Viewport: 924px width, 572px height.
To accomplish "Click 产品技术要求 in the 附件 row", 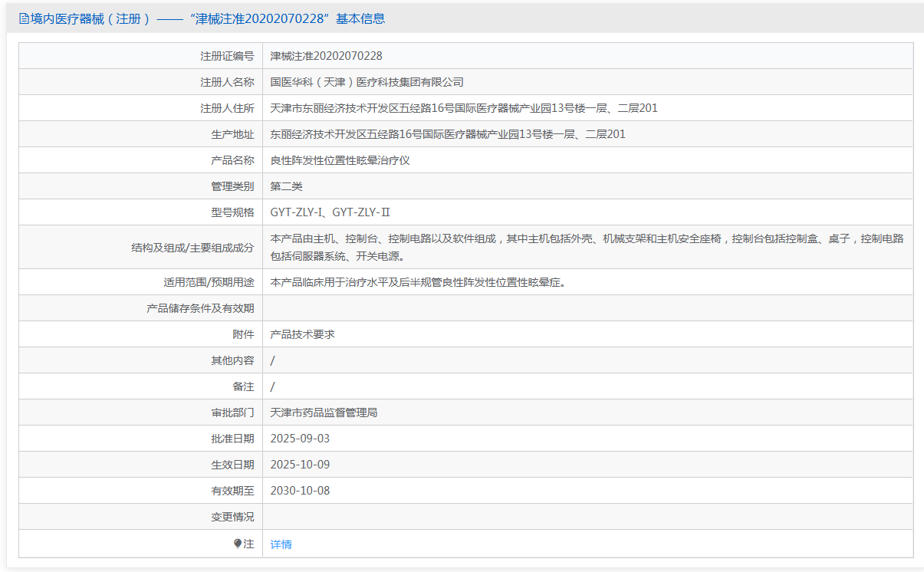I will click(x=302, y=334).
